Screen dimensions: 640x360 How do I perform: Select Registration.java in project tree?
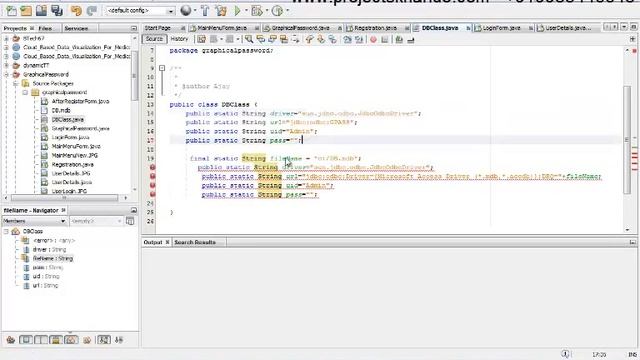tap(72, 164)
